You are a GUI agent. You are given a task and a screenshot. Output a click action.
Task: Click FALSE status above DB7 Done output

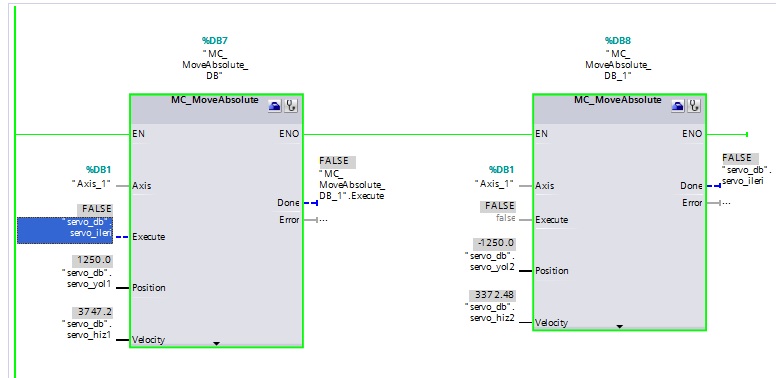337,161
